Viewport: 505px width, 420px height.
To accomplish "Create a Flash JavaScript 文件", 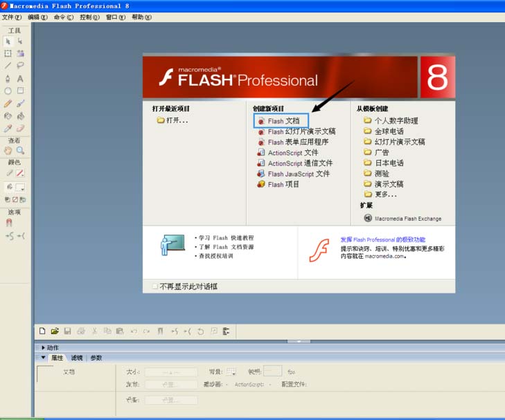I will pyautogui.click(x=294, y=174).
